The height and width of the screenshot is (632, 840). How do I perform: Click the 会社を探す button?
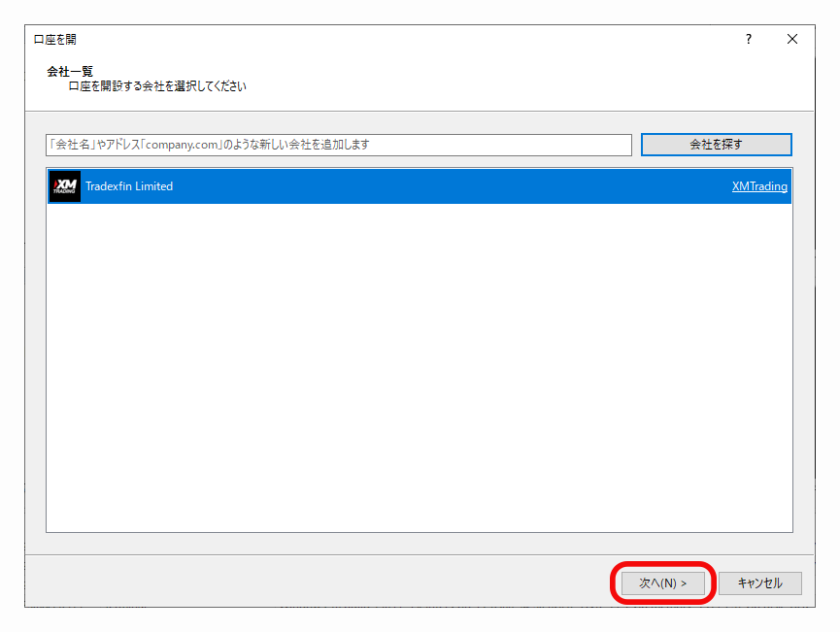point(717,145)
